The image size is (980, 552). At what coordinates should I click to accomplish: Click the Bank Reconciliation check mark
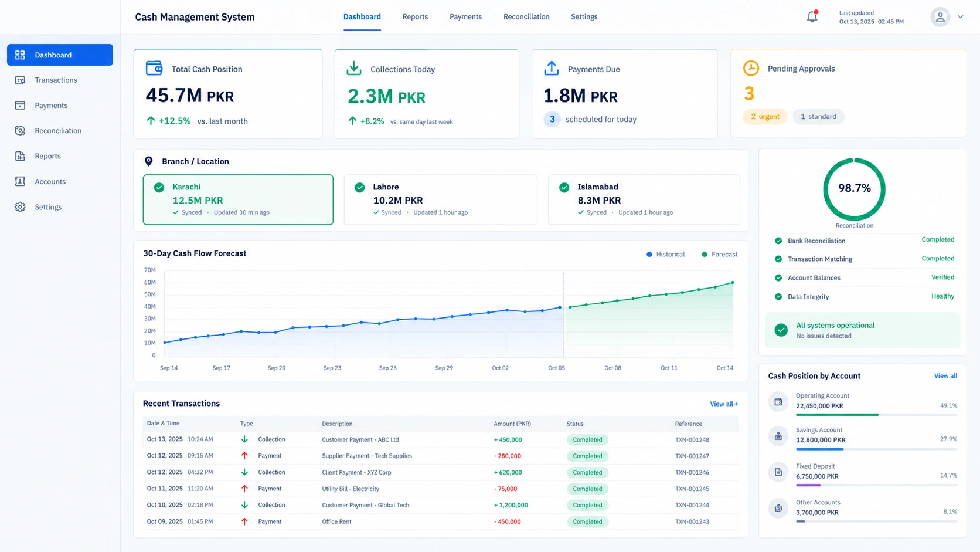click(x=778, y=241)
